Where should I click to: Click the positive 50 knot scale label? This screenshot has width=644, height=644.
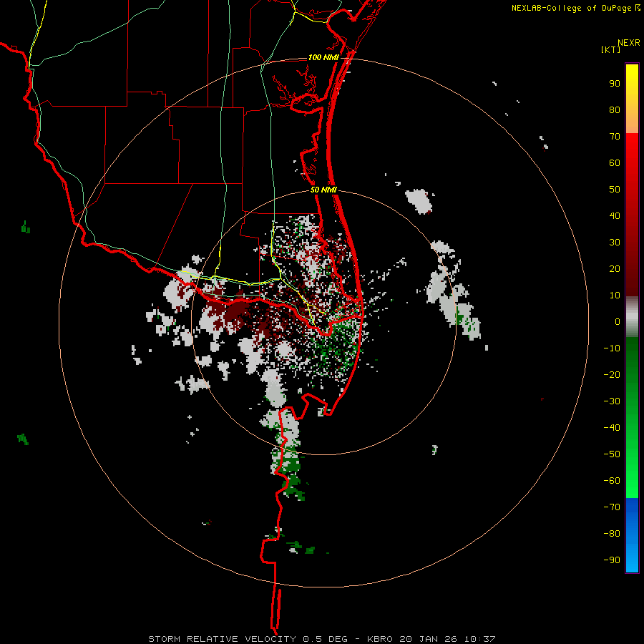[x=615, y=190]
